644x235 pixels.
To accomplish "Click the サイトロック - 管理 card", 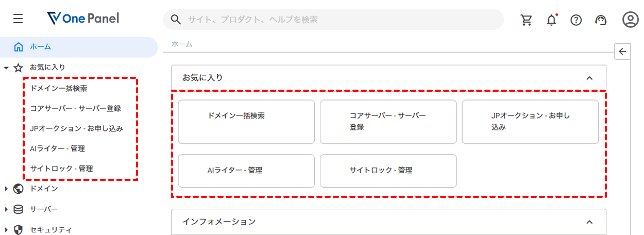I will click(x=388, y=171).
